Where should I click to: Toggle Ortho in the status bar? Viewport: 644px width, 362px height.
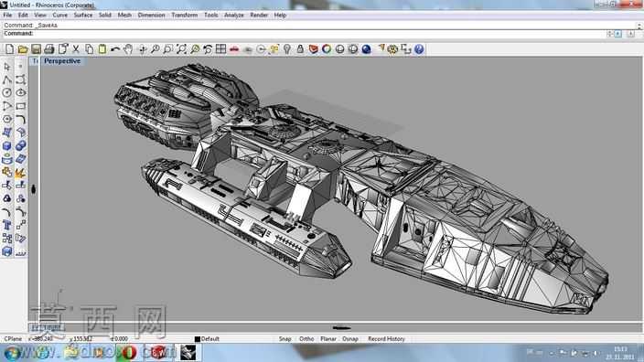[306, 339]
